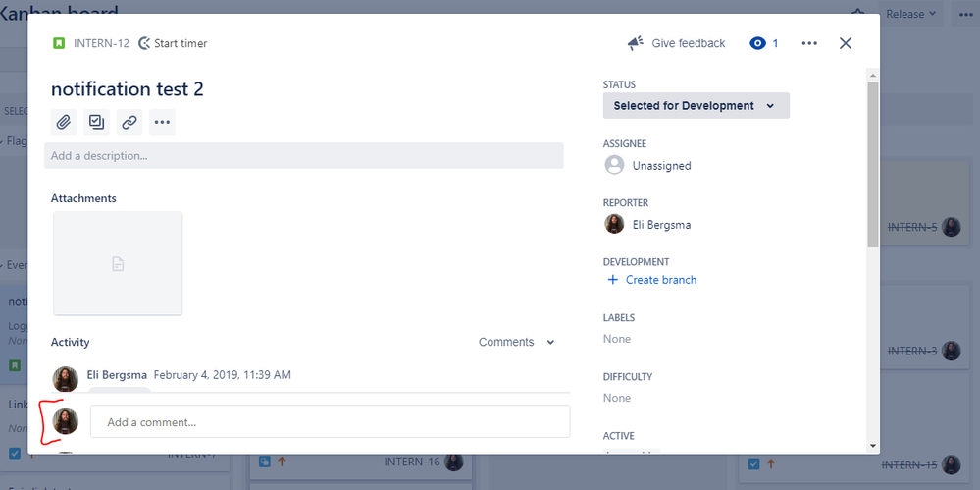Image resolution: width=980 pixels, height=490 pixels.
Task: Start timer for INTERN-12
Action: point(173,43)
